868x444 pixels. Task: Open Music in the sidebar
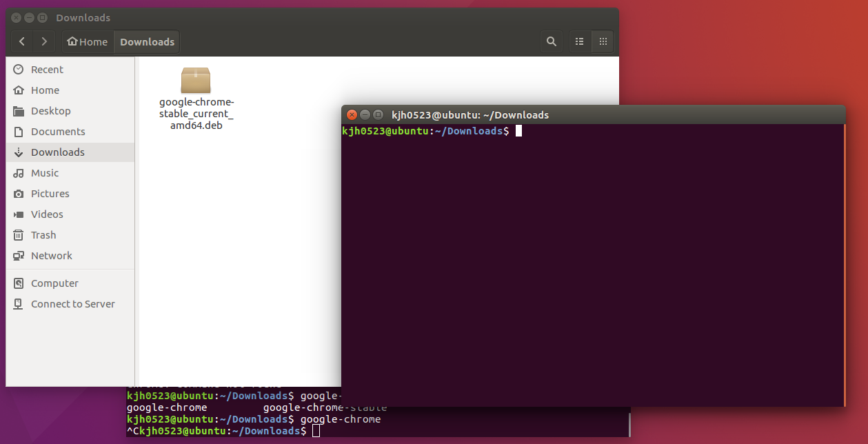click(x=70, y=173)
